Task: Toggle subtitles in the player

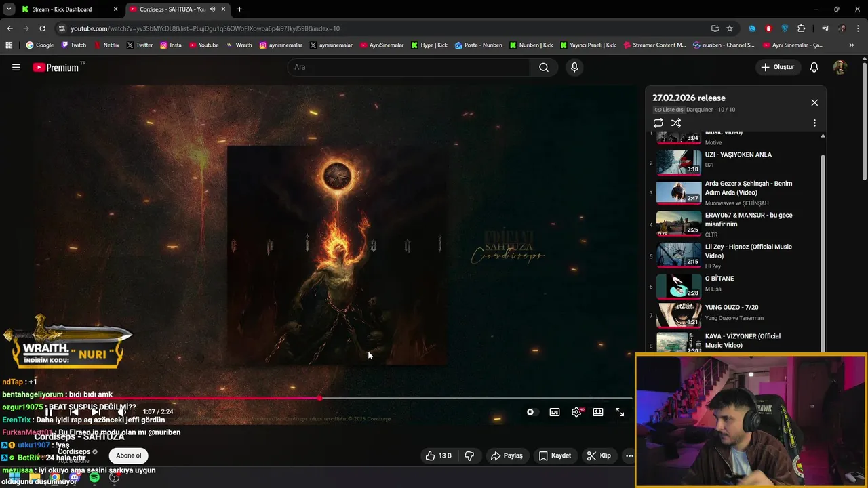Action: [x=555, y=412]
